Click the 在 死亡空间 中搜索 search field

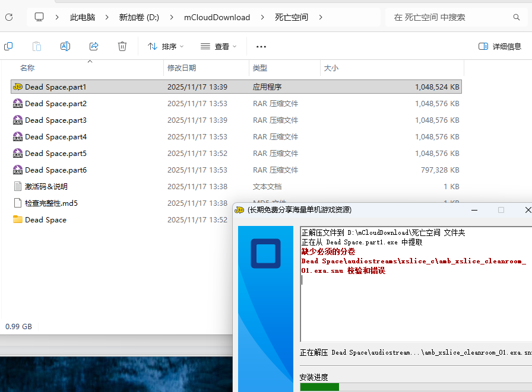(448, 17)
